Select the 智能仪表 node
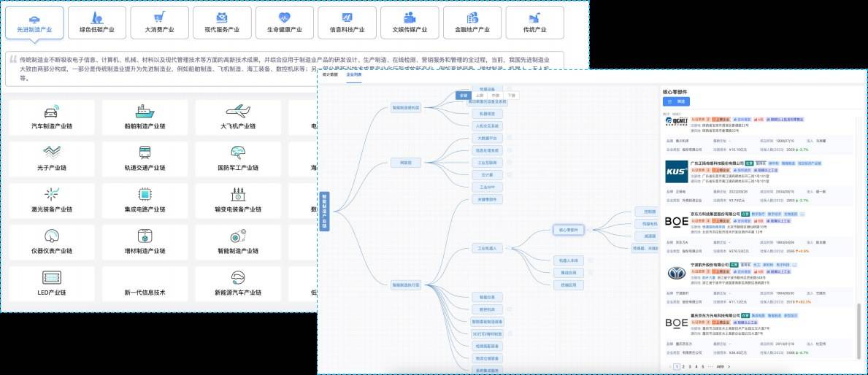868x375 pixels. tap(487, 297)
